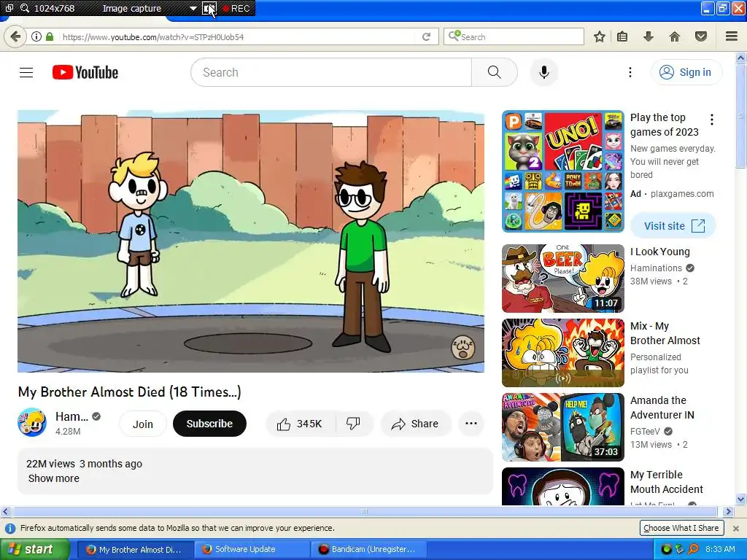Screen dimensions: 747x560
Task: Click the horizontal scrollbar left arrow
Action: coord(5,512)
